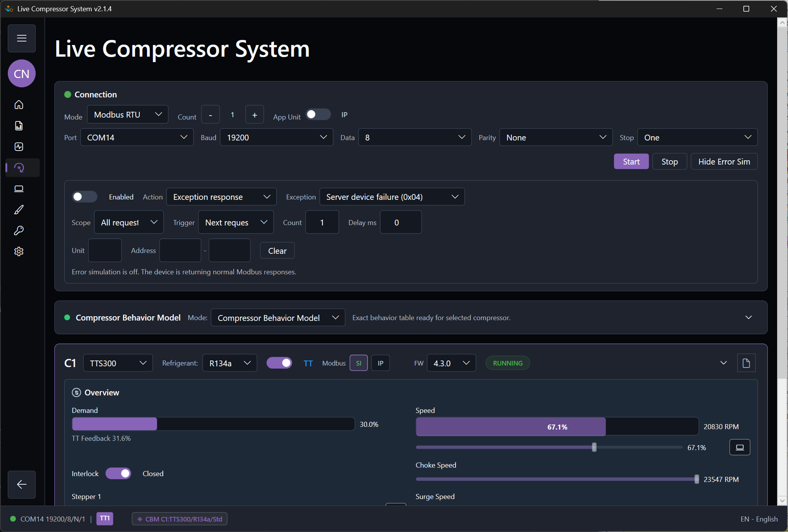
Task: Open the hamburger navigation menu
Action: pyautogui.click(x=22, y=38)
